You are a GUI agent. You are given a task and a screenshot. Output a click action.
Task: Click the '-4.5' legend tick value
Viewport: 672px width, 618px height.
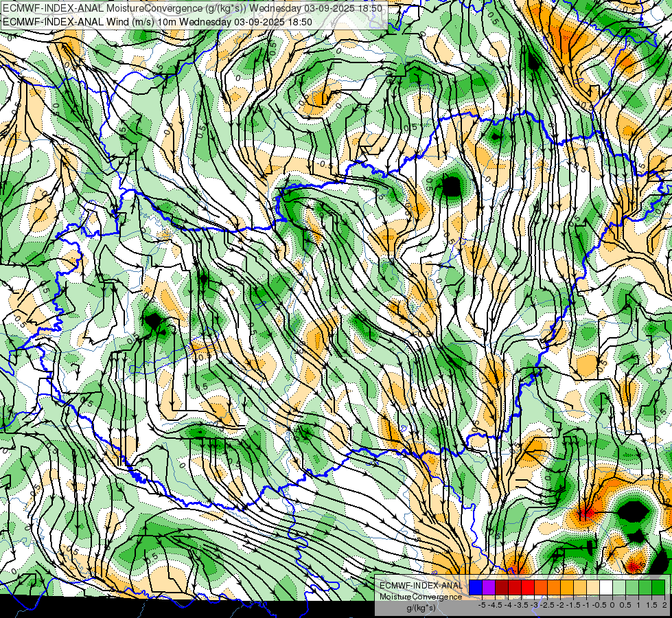(496, 605)
